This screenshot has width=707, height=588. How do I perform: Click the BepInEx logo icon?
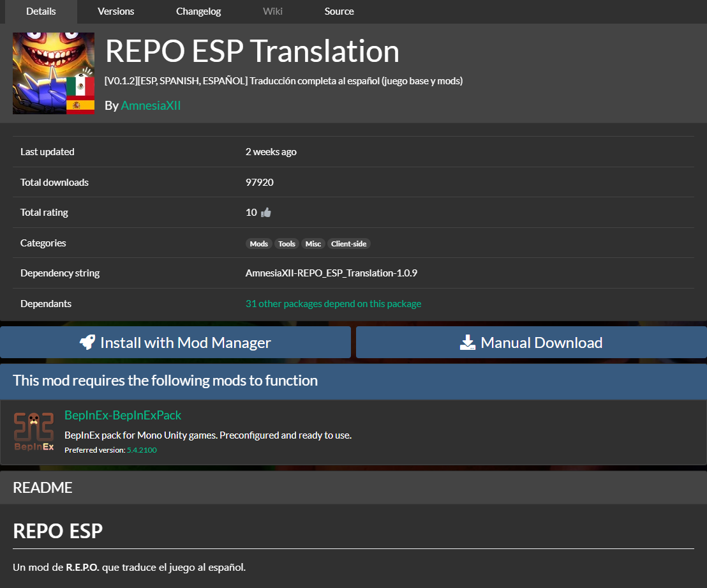(34, 432)
